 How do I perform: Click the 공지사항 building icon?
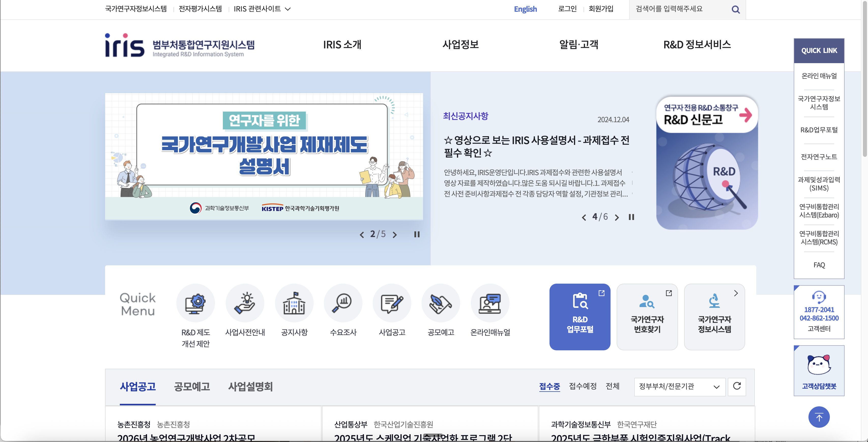click(x=294, y=303)
